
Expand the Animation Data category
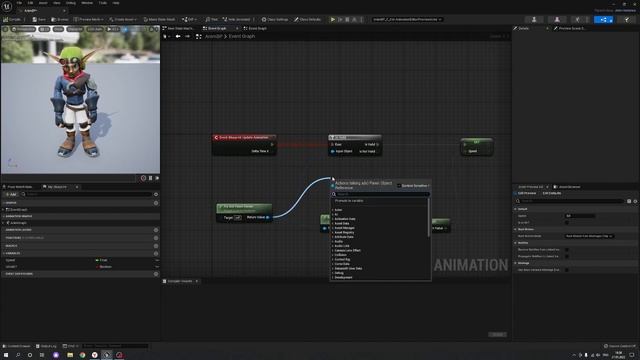tap(344, 219)
